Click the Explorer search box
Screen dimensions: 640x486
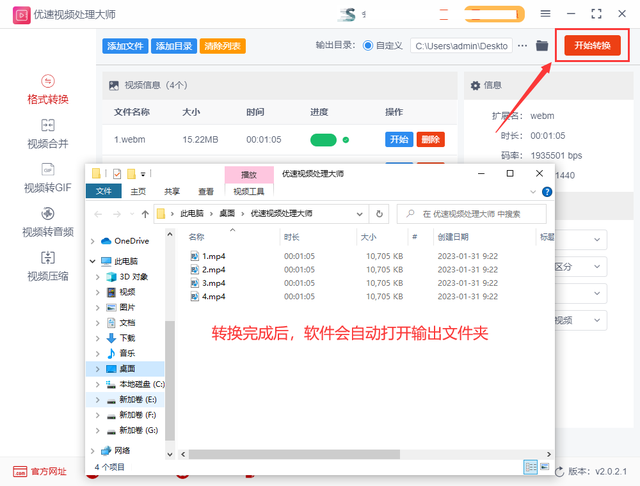471,214
